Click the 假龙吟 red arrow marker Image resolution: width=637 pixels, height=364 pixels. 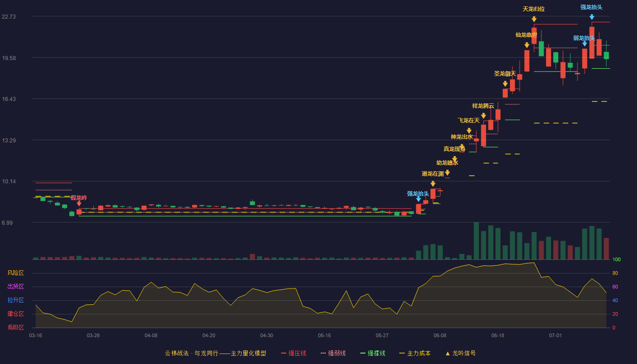(79, 204)
